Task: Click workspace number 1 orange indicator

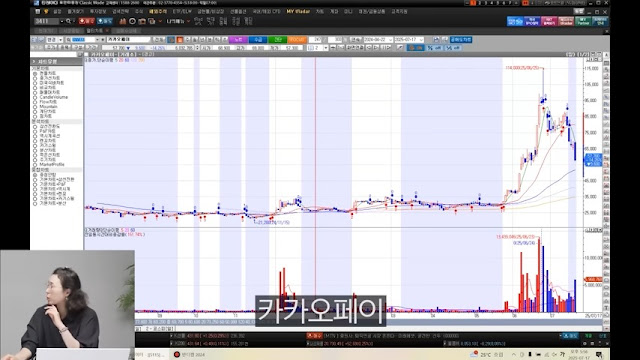Action: tap(473, 3)
